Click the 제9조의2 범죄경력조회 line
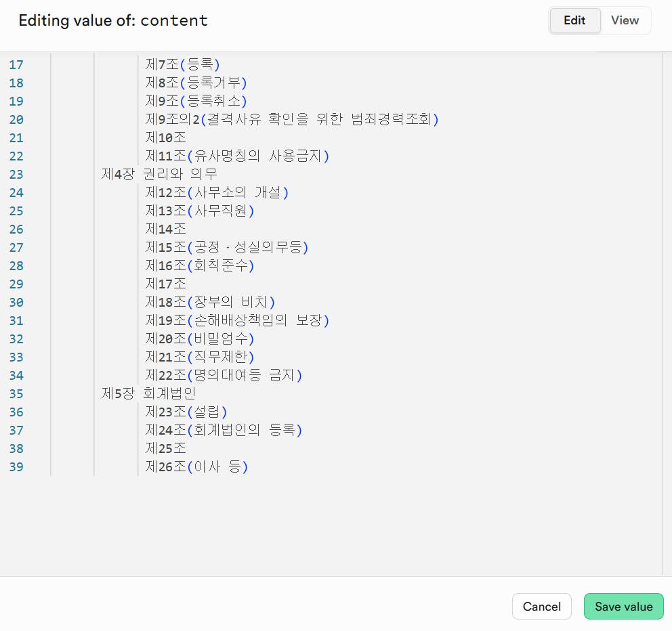This screenshot has width=672, height=631. (292, 120)
